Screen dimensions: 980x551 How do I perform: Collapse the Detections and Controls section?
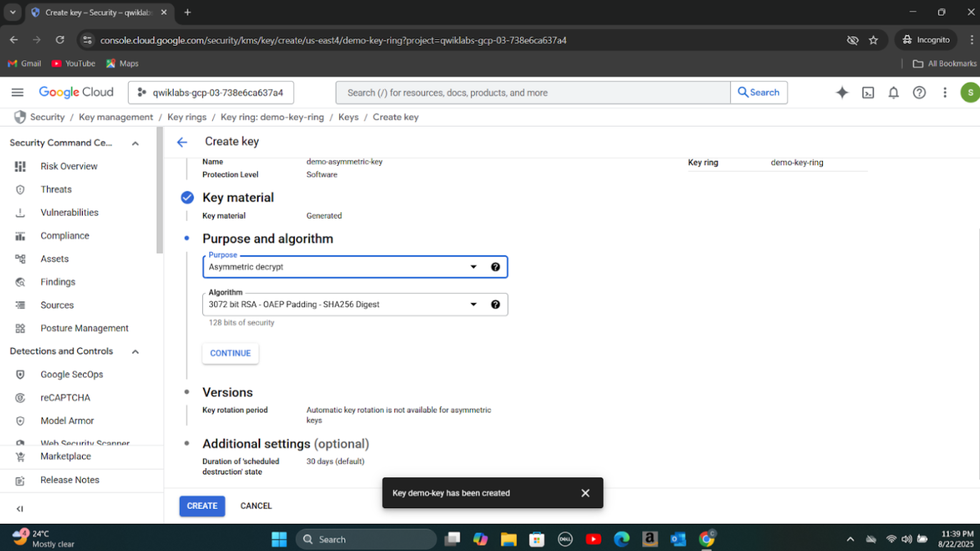(x=135, y=352)
